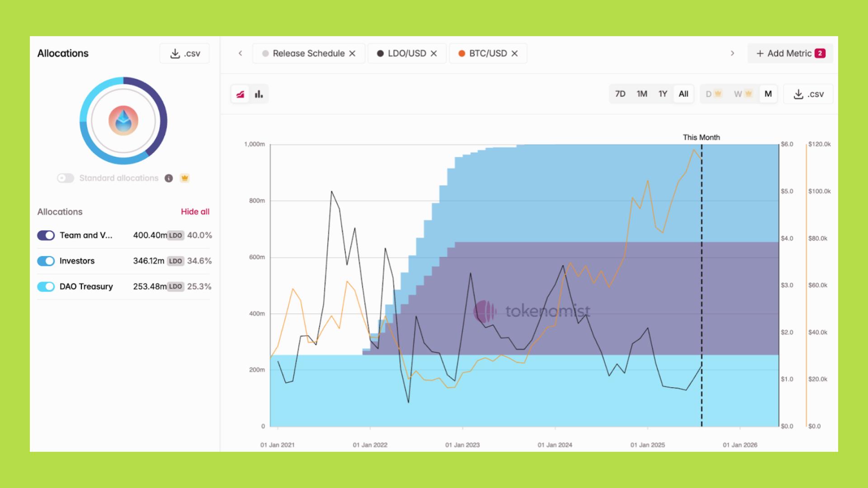
Task: Remove the Release Schedule metric chip
Action: coord(353,53)
